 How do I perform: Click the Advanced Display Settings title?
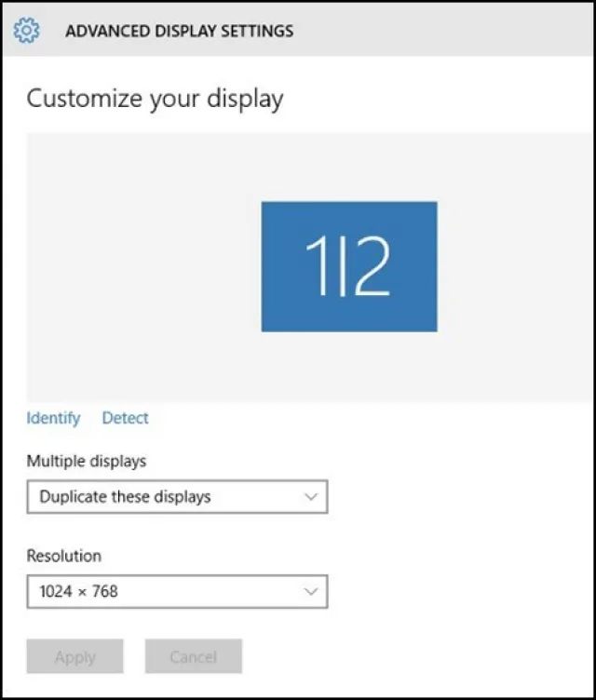180,31
